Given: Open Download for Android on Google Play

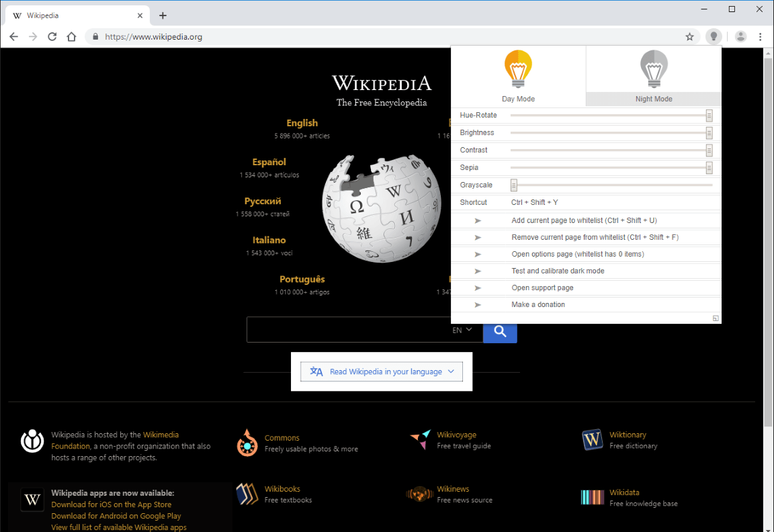Looking at the screenshot, I should tap(116, 516).
